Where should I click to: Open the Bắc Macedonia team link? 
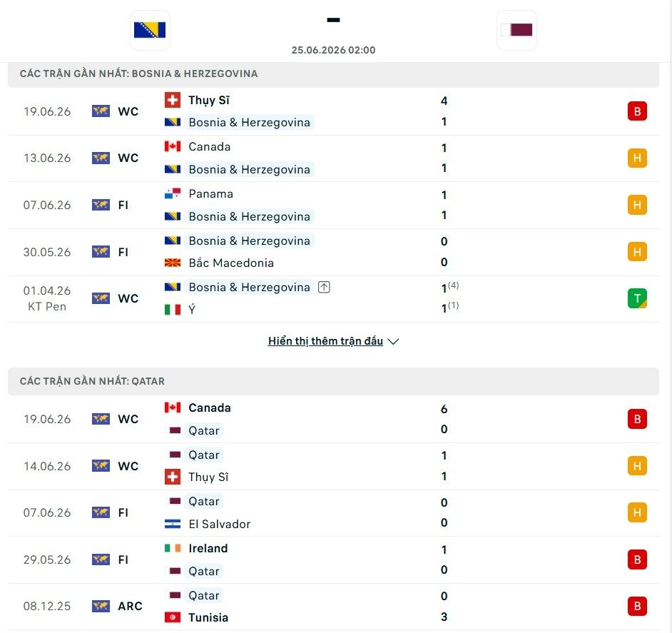(x=231, y=263)
